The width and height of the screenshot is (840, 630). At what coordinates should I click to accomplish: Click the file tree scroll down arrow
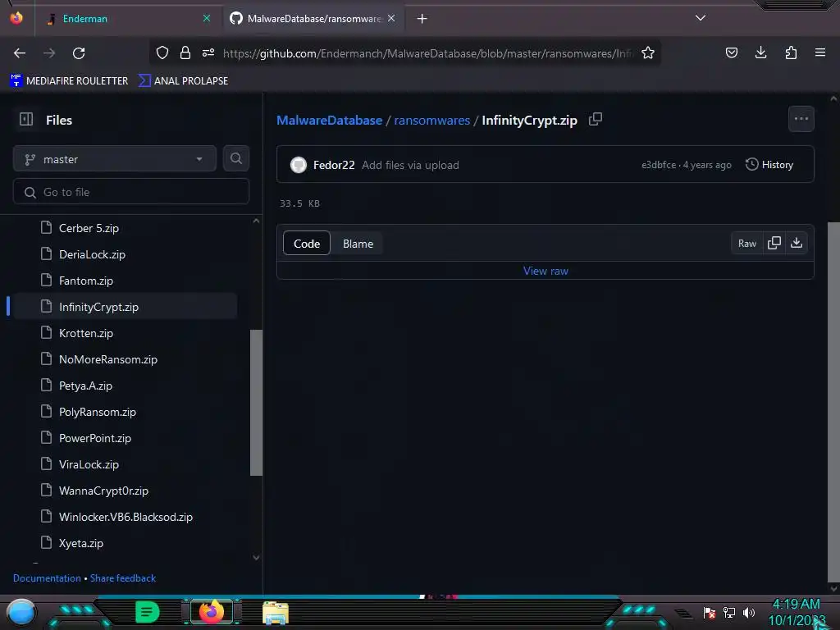pyautogui.click(x=256, y=558)
